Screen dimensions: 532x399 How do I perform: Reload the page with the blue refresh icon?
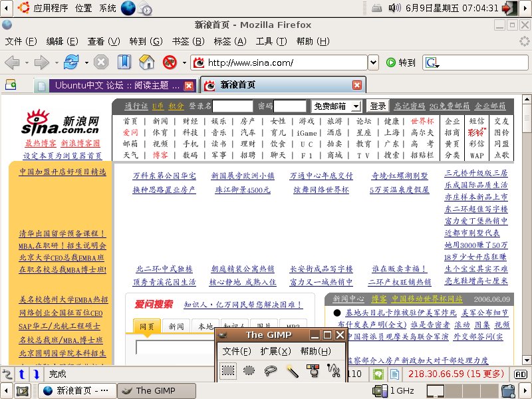tap(71, 63)
